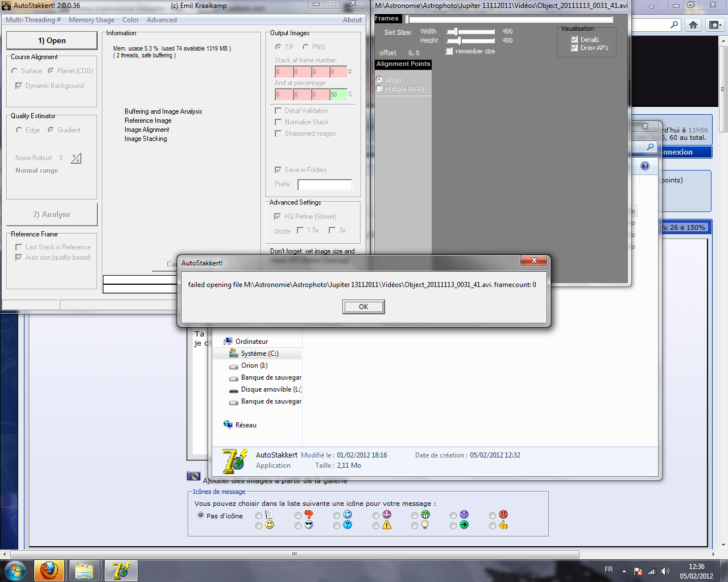This screenshot has width=728, height=582.
Task: Open Windows Explorer from the taskbar
Action: click(84, 570)
